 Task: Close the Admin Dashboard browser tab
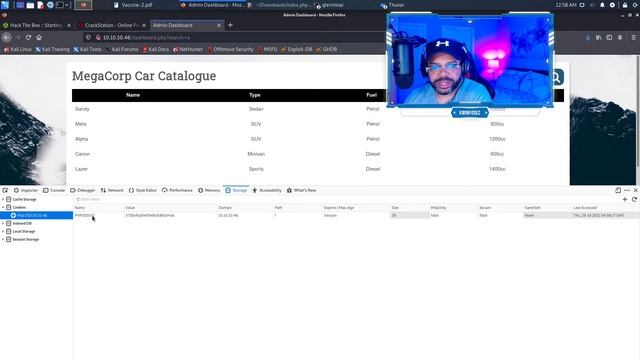point(219,25)
